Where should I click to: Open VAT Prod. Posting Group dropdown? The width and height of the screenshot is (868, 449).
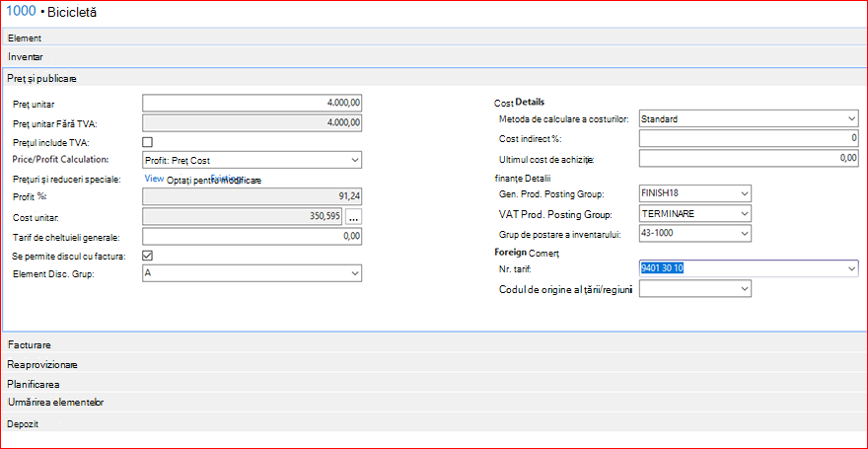pyautogui.click(x=745, y=213)
